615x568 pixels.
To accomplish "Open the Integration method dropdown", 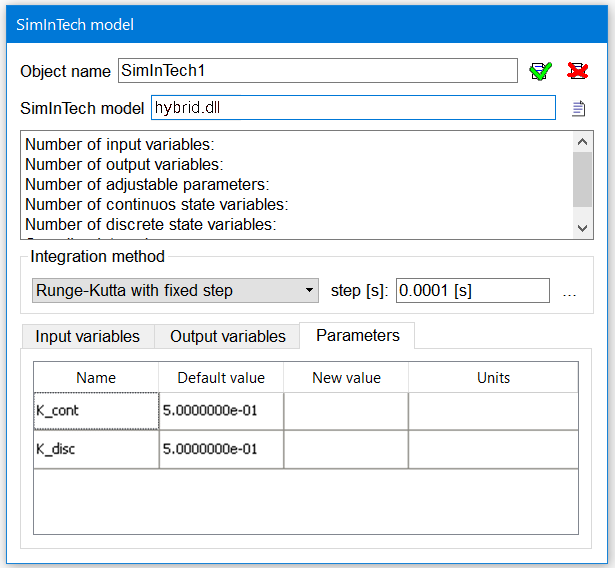I will [175, 291].
